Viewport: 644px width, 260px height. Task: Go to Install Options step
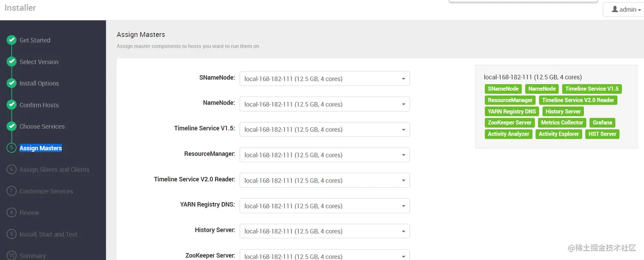click(x=39, y=83)
